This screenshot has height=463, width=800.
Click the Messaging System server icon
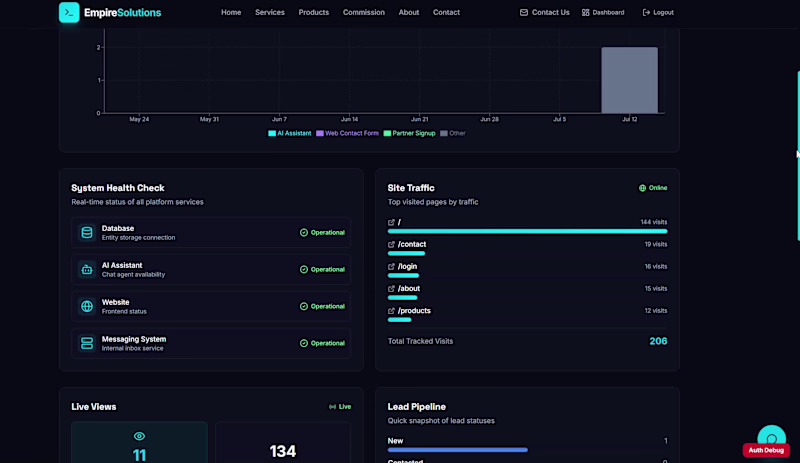[87, 343]
